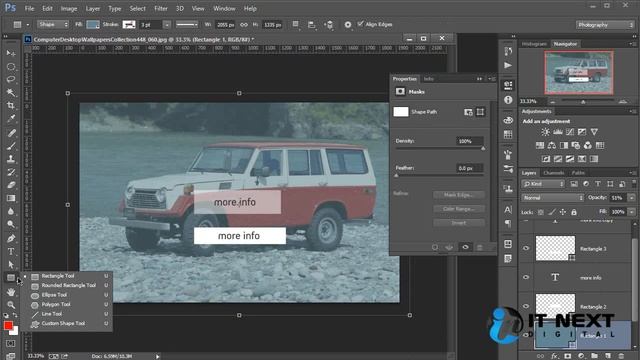The height and width of the screenshot is (360, 640).
Task: Click the Mask Edge button
Action: click(x=459, y=195)
